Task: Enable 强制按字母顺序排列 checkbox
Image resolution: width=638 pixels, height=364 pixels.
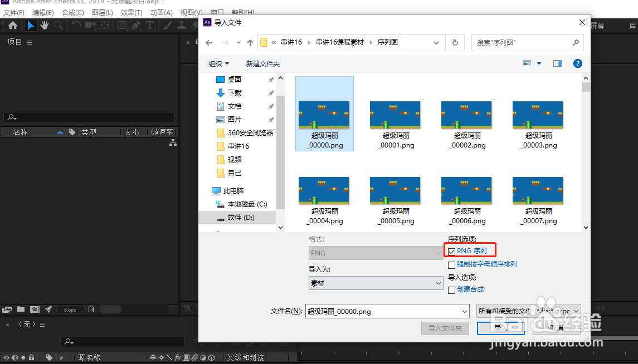Action: (452, 265)
